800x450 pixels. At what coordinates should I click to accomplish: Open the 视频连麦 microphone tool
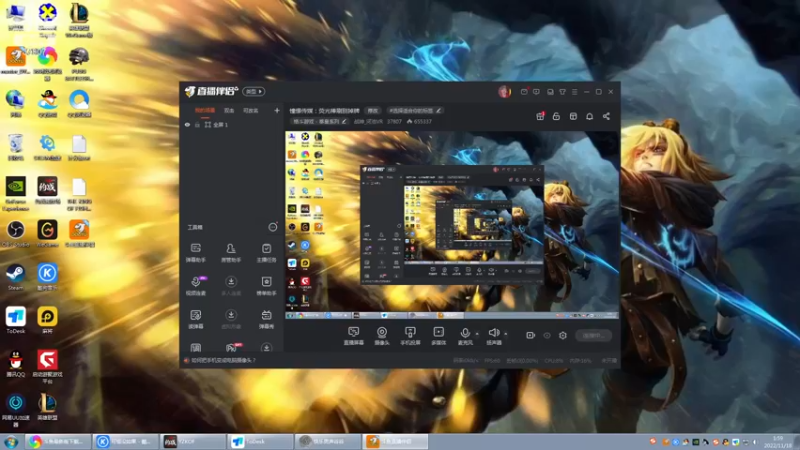[195, 286]
